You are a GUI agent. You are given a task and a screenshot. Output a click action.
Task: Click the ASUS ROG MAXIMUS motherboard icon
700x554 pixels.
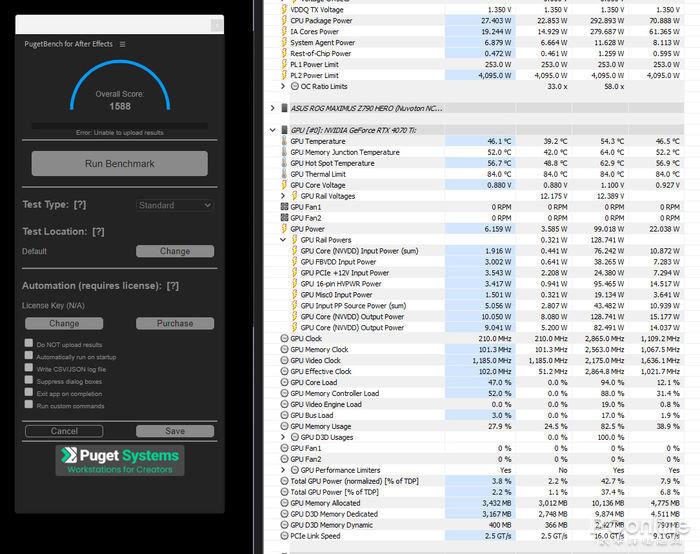point(283,108)
